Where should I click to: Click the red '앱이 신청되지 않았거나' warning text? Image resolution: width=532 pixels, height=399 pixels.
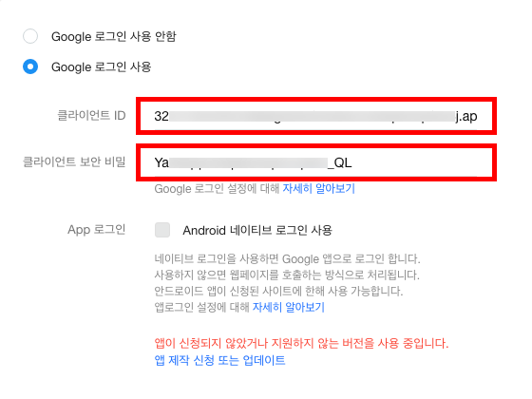point(301,343)
